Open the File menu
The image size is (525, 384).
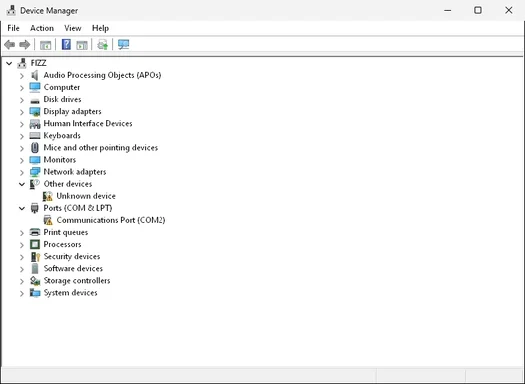13,28
